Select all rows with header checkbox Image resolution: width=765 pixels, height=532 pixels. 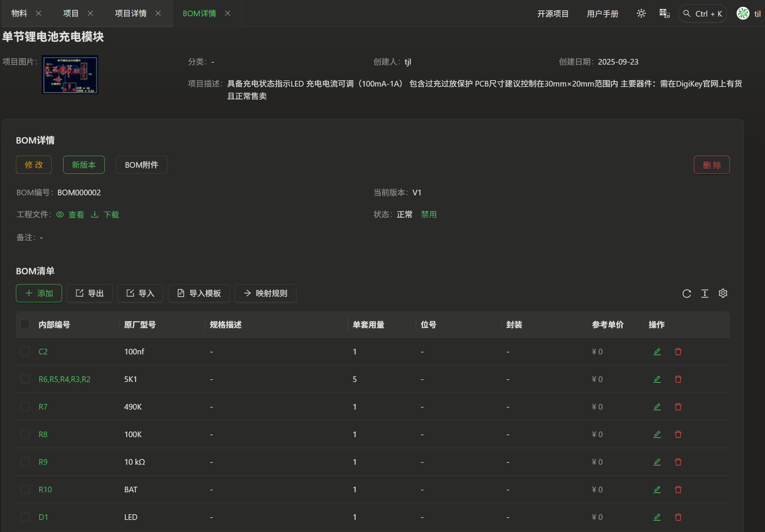coord(25,325)
